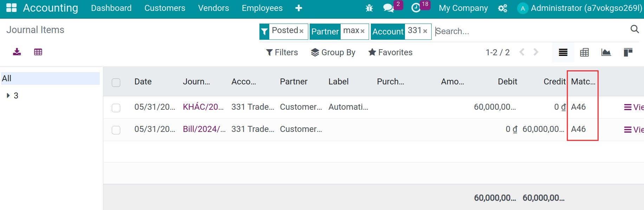Sort by the Purch... column header
Image resolution: width=644 pixels, height=210 pixels.
tap(391, 82)
